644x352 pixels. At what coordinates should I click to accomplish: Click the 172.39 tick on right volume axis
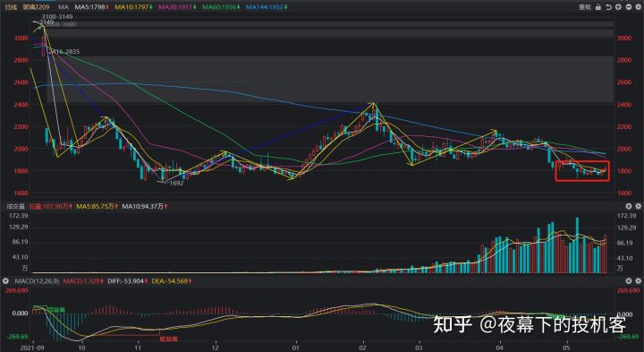(x=626, y=216)
